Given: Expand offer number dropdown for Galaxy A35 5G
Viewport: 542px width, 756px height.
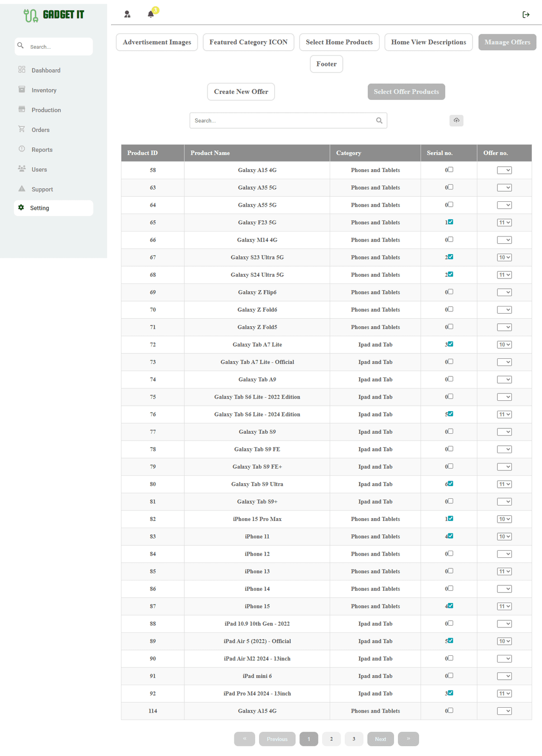Looking at the screenshot, I should (504, 188).
